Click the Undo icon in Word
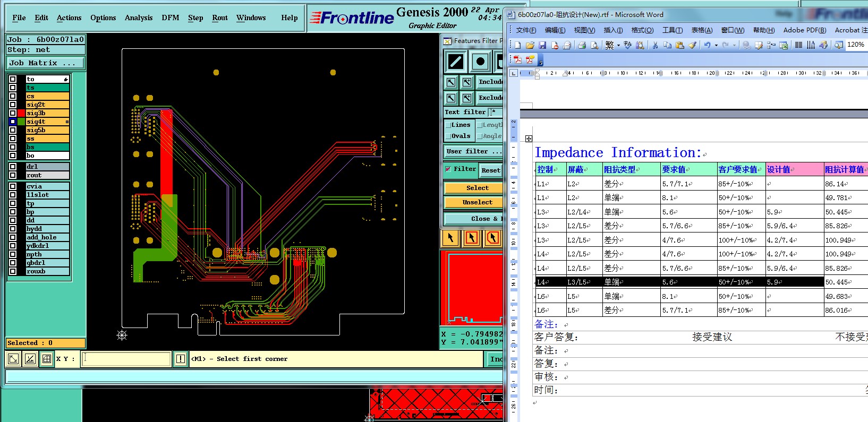 pos(707,45)
